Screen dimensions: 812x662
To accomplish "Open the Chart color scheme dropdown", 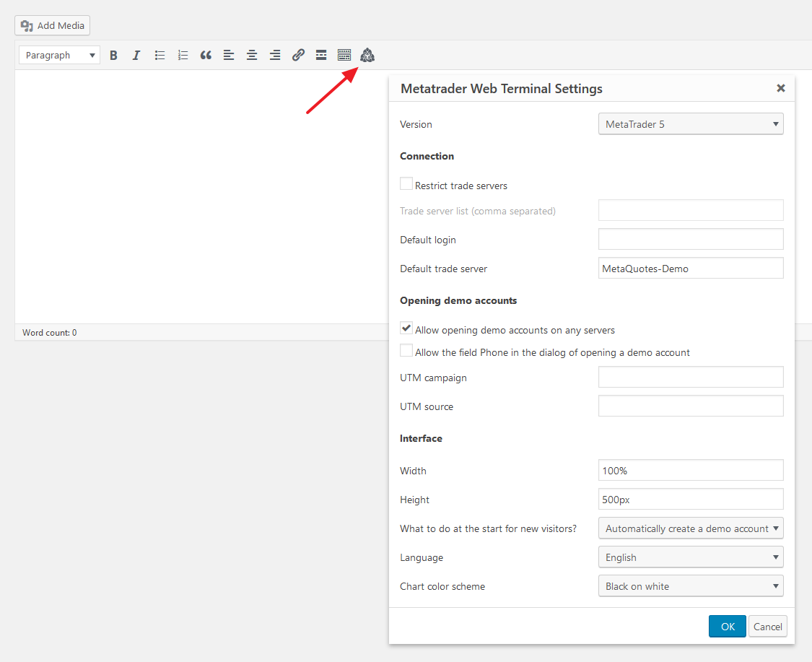I will [x=691, y=586].
